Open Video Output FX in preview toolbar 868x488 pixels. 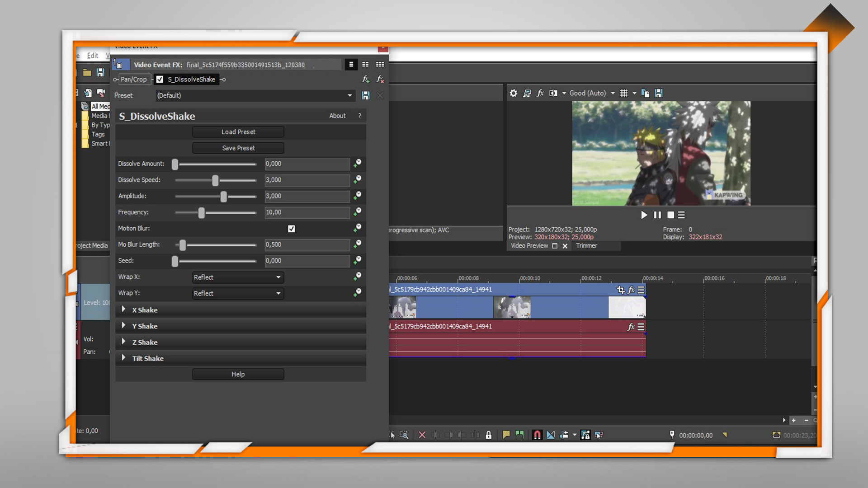click(540, 93)
